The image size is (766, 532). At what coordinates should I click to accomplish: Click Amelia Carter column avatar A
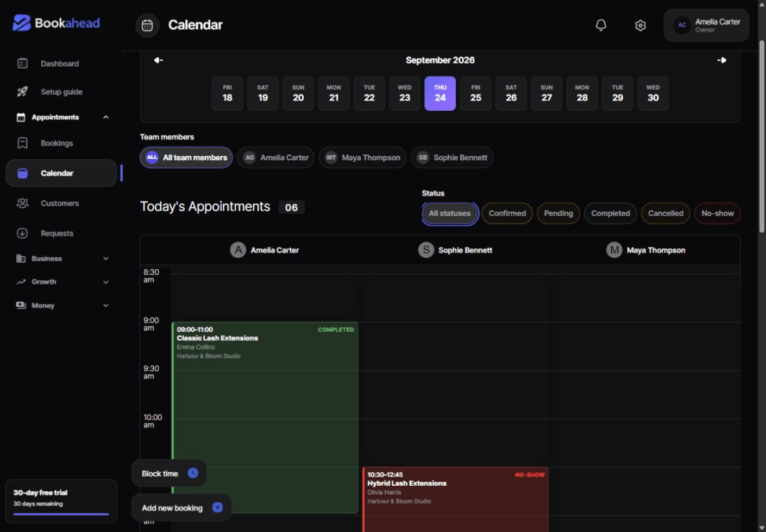[x=238, y=250]
